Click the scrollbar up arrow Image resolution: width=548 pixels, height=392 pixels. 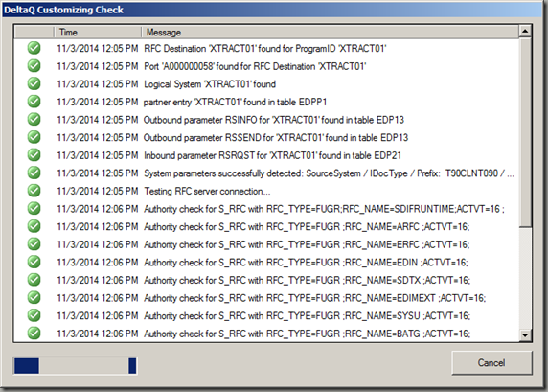pos(525,32)
